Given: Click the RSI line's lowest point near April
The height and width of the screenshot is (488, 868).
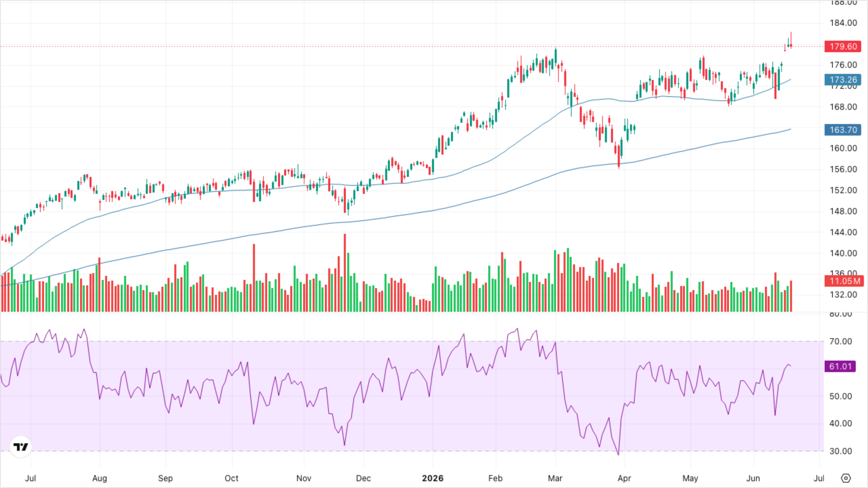Looking at the screenshot, I should click(x=618, y=454).
